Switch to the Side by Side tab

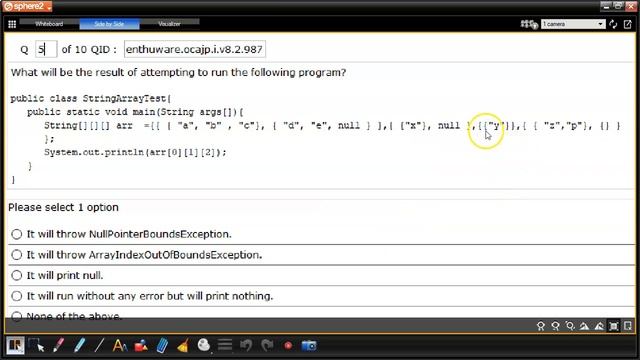109,24
